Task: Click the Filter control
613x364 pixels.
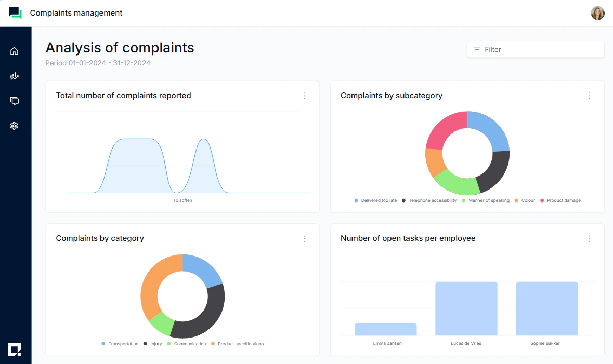Action: pyautogui.click(x=535, y=49)
